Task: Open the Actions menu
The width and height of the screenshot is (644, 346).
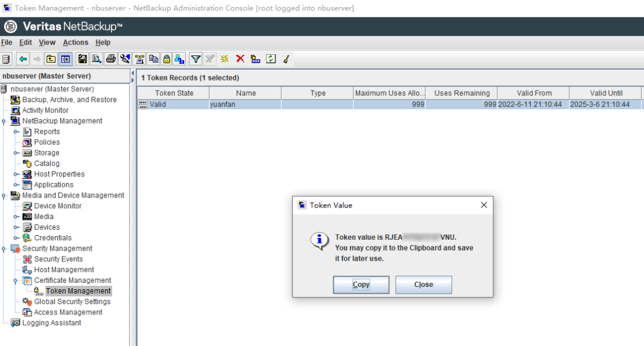Action: tap(76, 42)
